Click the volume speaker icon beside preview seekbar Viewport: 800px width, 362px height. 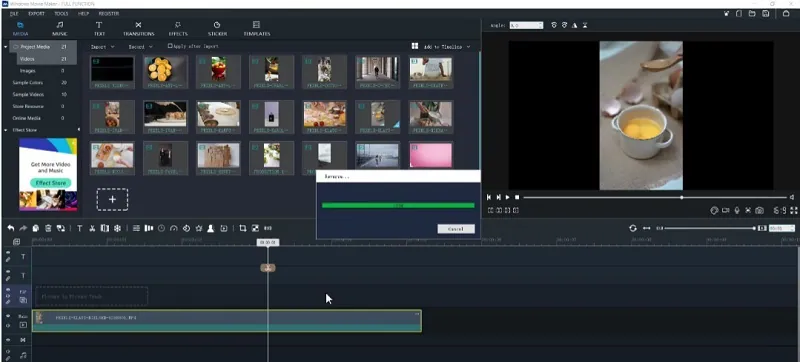(x=792, y=197)
